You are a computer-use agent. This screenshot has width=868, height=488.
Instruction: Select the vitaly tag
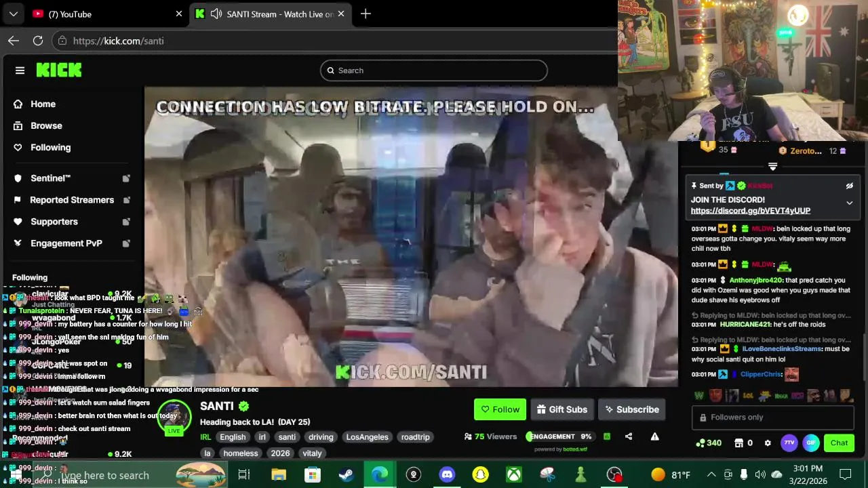pos(312,453)
